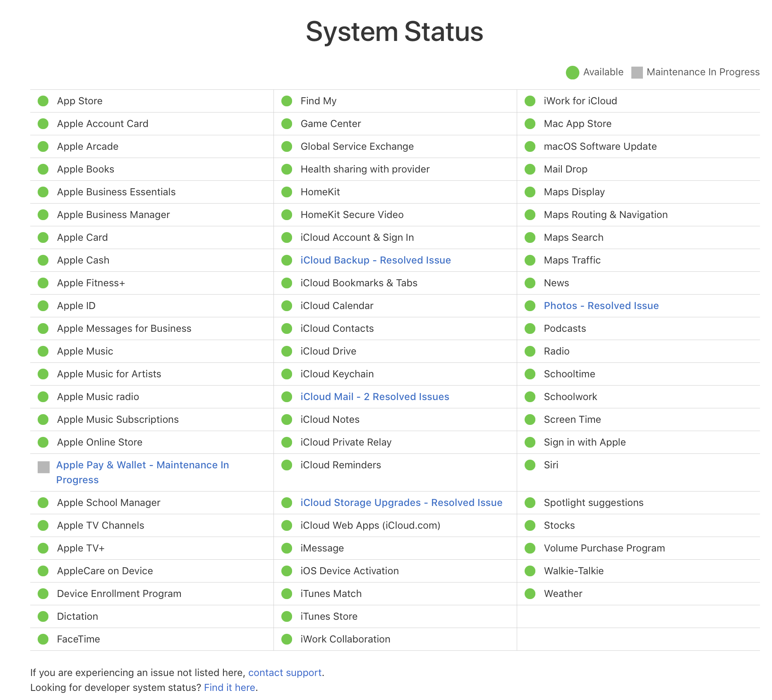Click the gray maintenance square beside Apple Pay & Wallet
Viewport: 772px width, 700px height.
coord(43,467)
